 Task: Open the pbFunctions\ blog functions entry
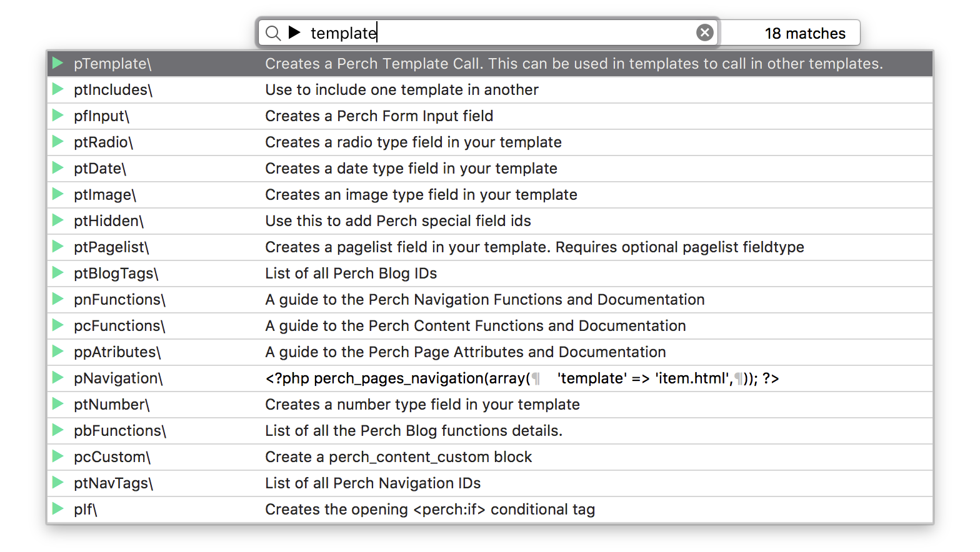click(x=120, y=431)
